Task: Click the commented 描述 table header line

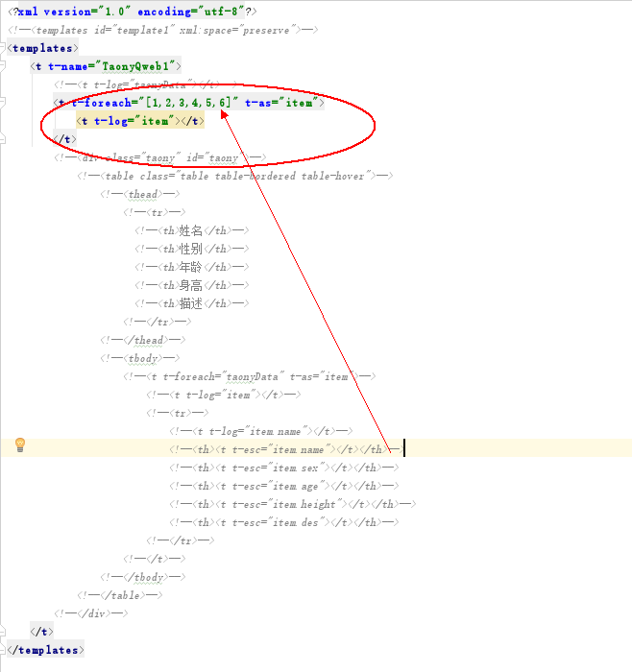Action: [192, 303]
